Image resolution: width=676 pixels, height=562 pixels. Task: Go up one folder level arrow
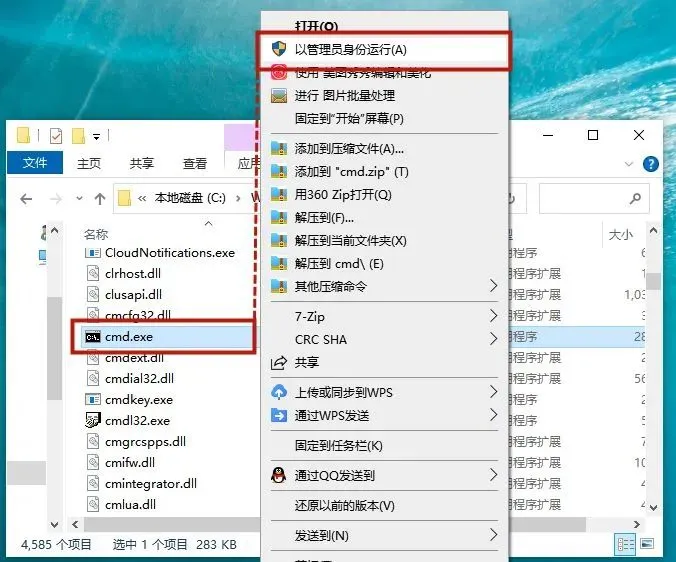coord(100,199)
